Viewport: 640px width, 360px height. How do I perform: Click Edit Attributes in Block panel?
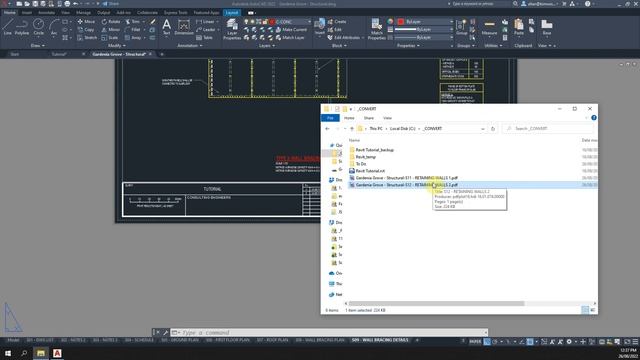point(344,38)
